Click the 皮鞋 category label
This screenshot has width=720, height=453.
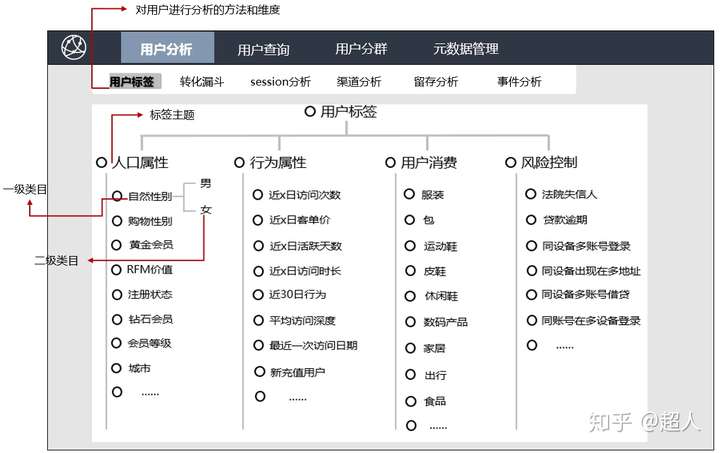pyautogui.click(x=434, y=271)
